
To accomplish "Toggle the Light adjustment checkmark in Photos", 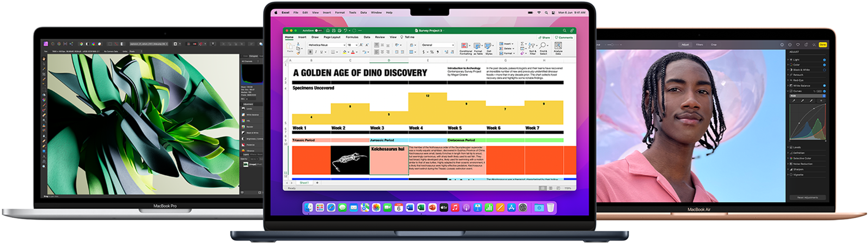I will 824,60.
